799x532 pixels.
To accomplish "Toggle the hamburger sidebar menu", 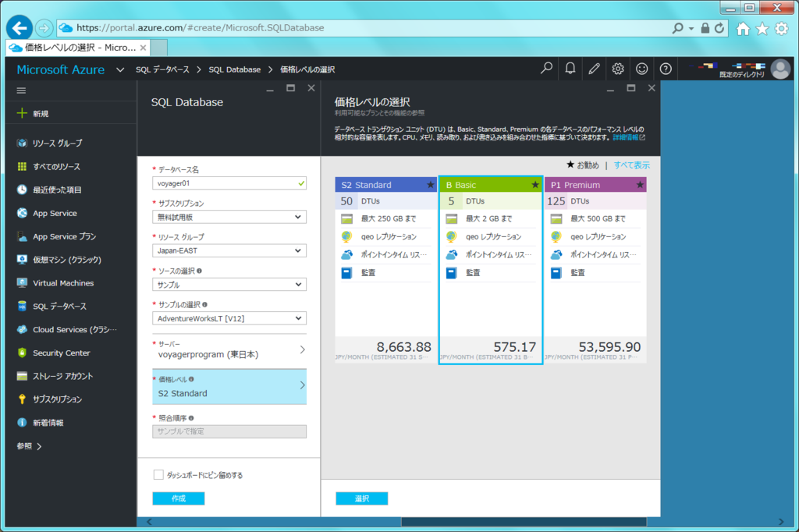I will tap(21, 90).
